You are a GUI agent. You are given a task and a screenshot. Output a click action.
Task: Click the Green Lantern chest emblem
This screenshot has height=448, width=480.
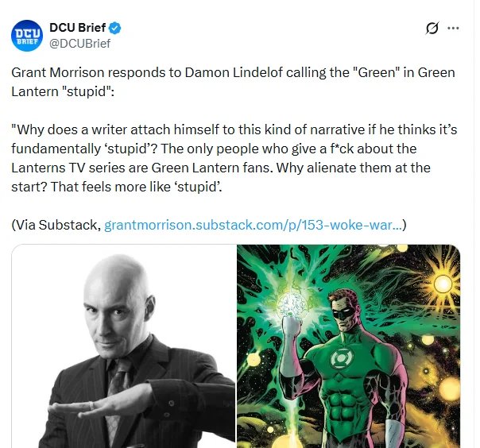point(343,357)
